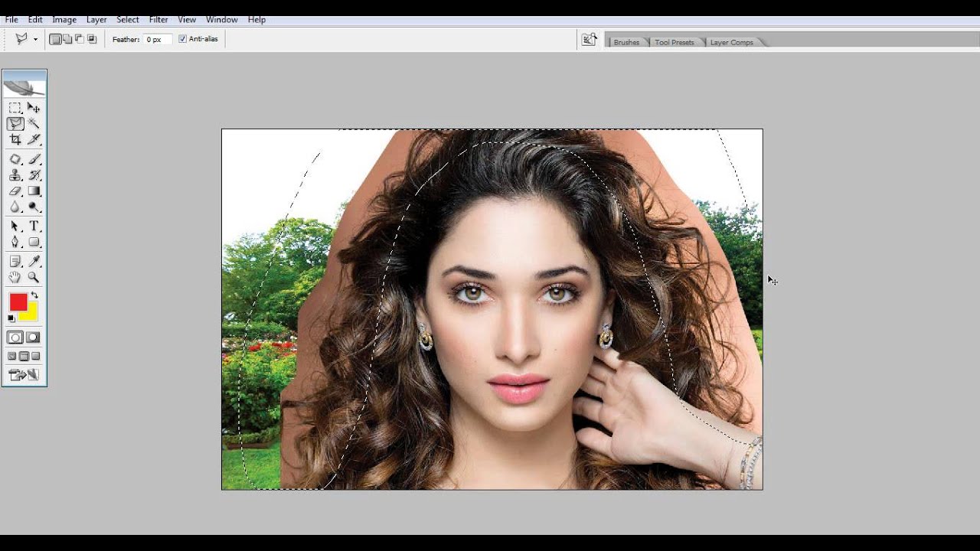Select the Zoom magnifier tool

(34, 277)
